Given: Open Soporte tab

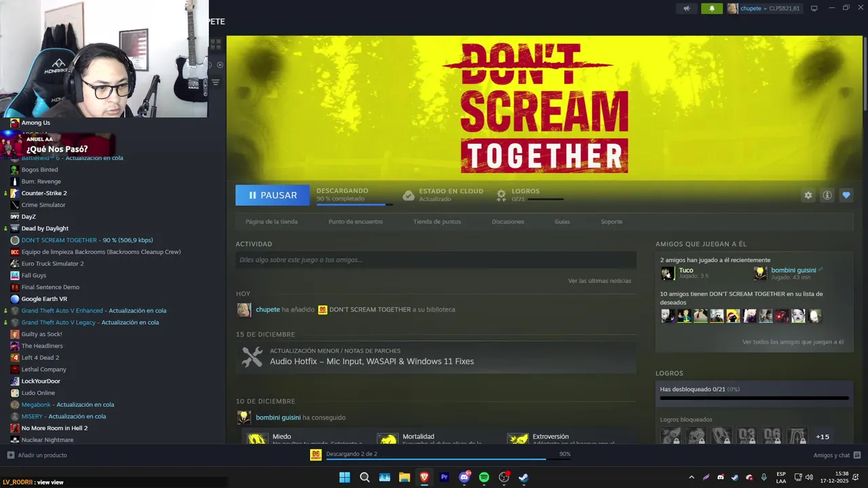Looking at the screenshot, I should click(611, 222).
